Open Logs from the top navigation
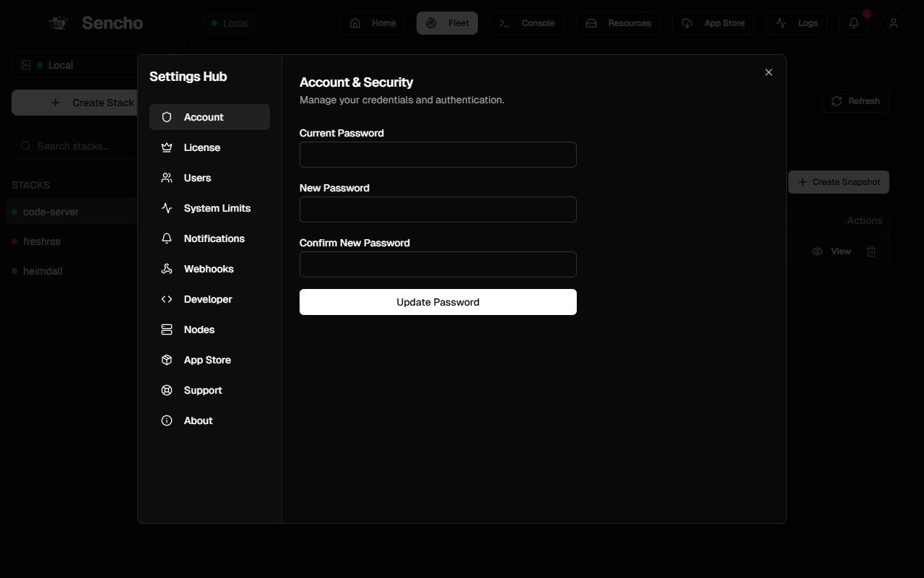The image size is (924, 578). point(797,23)
